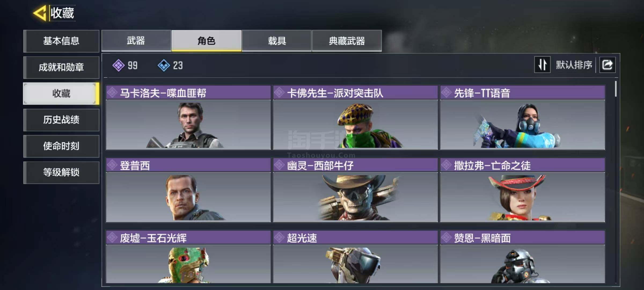Viewport: 644px width, 290px height.
Task: Click diamond icon beside 超光速 title
Action: coord(279,237)
